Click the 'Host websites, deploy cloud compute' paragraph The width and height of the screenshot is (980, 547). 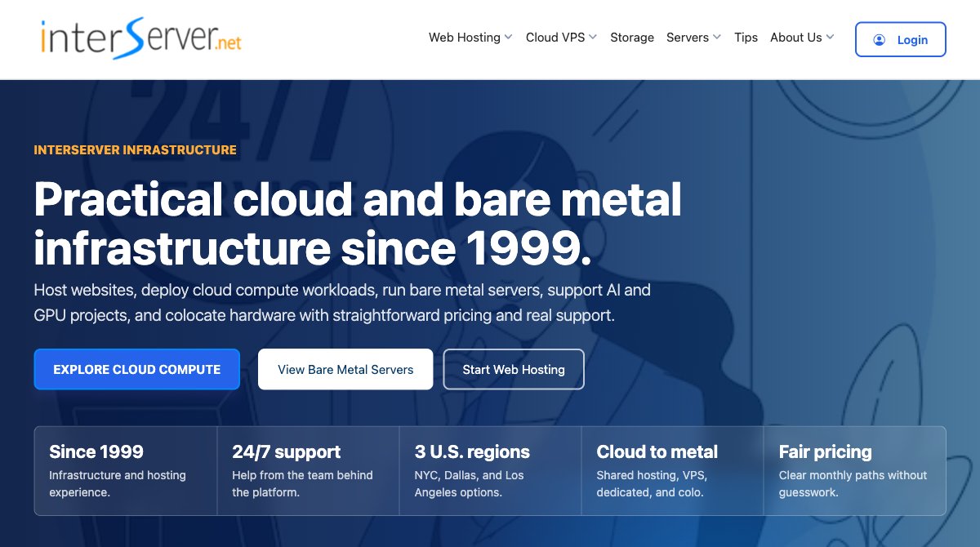pos(342,302)
